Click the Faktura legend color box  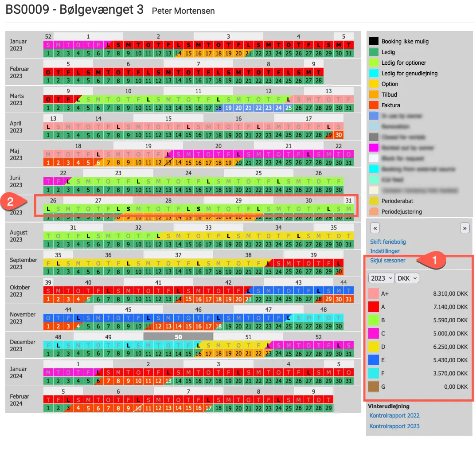pyautogui.click(x=374, y=105)
